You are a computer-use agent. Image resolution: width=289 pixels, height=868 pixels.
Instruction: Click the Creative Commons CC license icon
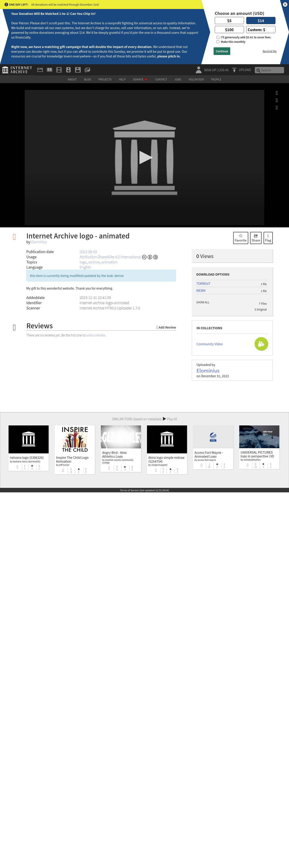144,257
